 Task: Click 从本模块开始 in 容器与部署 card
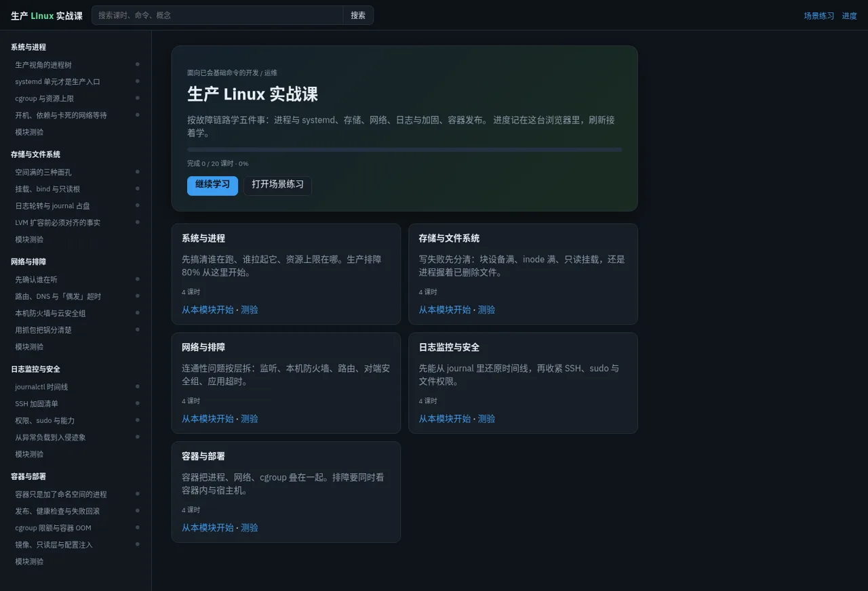click(x=208, y=528)
